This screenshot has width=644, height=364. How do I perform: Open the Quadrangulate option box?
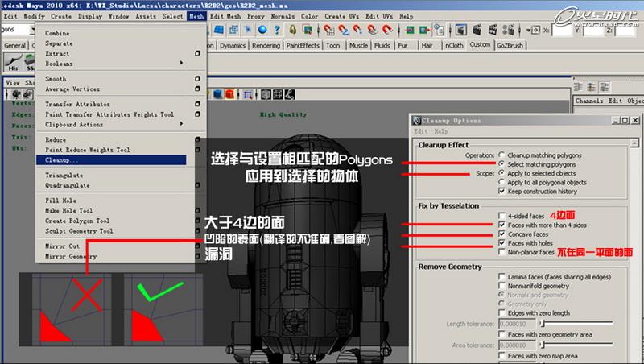tap(197, 185)
